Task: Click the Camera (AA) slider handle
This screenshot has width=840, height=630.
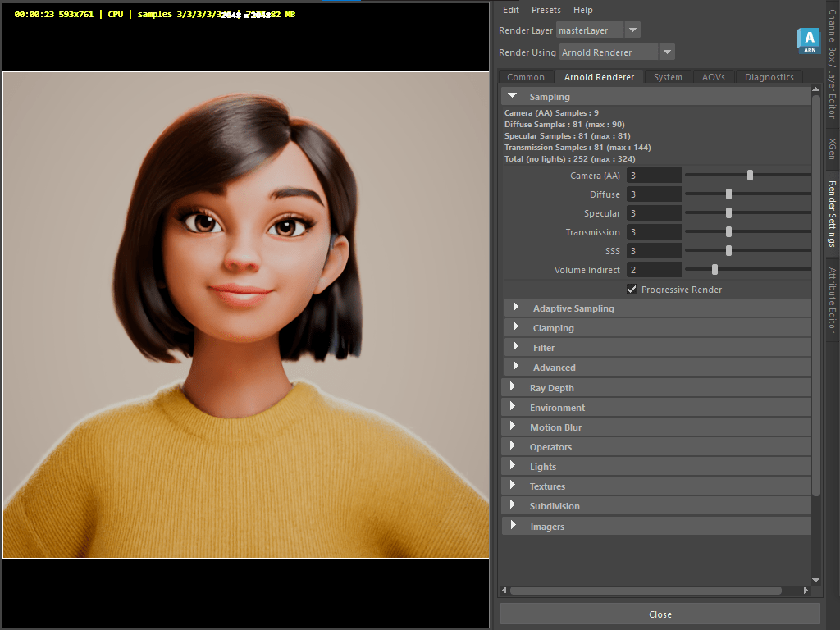Action: tap(750, 175)
